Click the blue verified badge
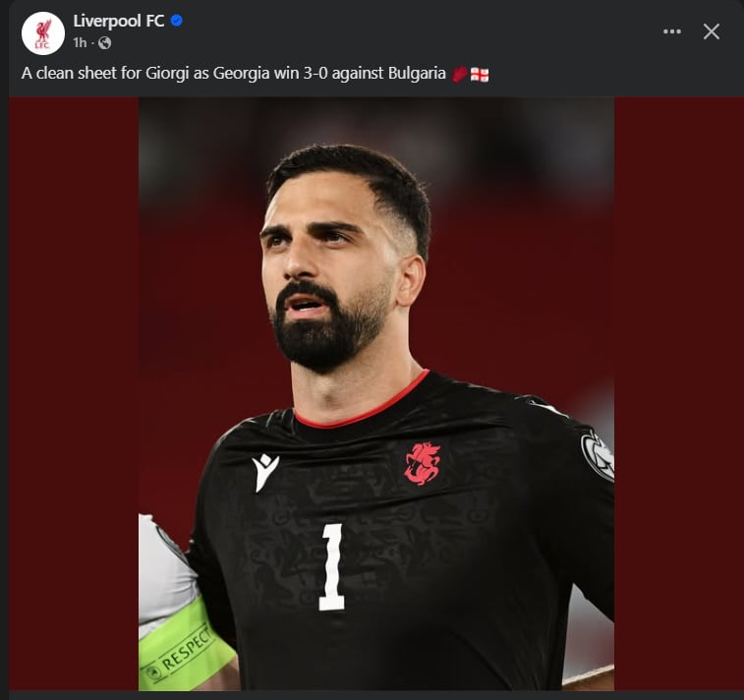The image size is (744, 700). 177,21
